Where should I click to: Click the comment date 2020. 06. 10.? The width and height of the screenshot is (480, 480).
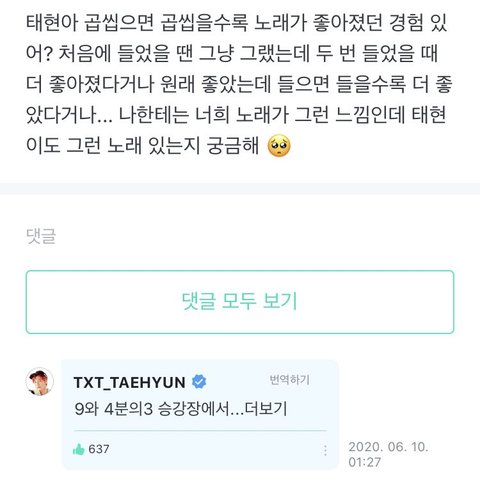coord(388,447)
